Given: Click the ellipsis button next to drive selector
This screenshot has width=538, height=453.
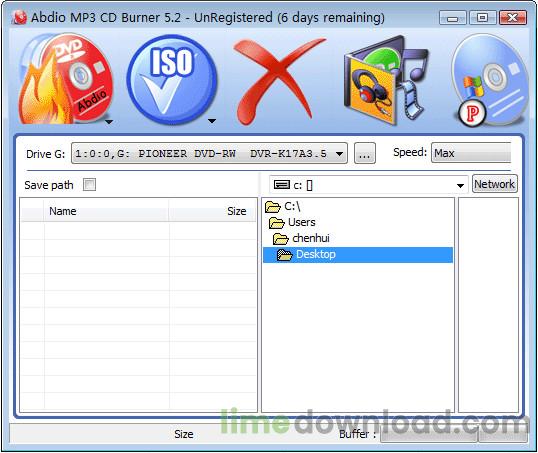Looking at the screenshot, I should tap(364, 153).
